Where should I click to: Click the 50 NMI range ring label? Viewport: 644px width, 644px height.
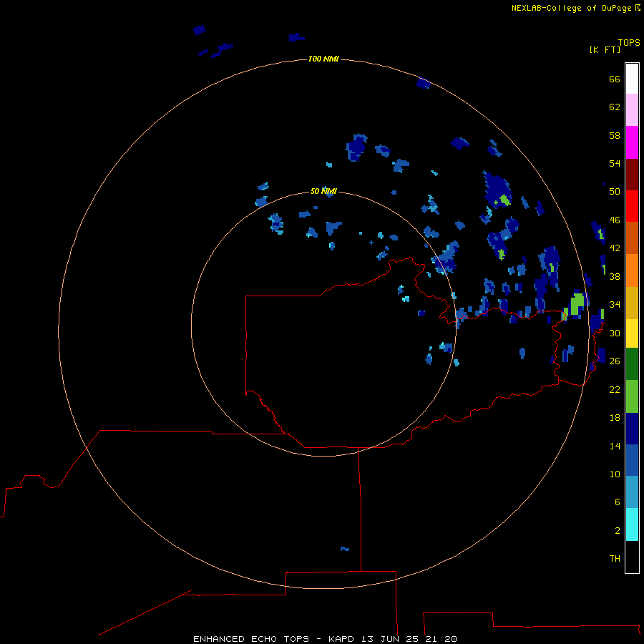323,191
